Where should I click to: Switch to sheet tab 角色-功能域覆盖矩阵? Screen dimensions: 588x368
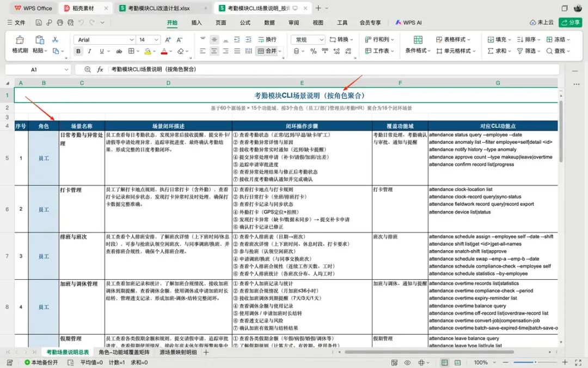point(124,352)
